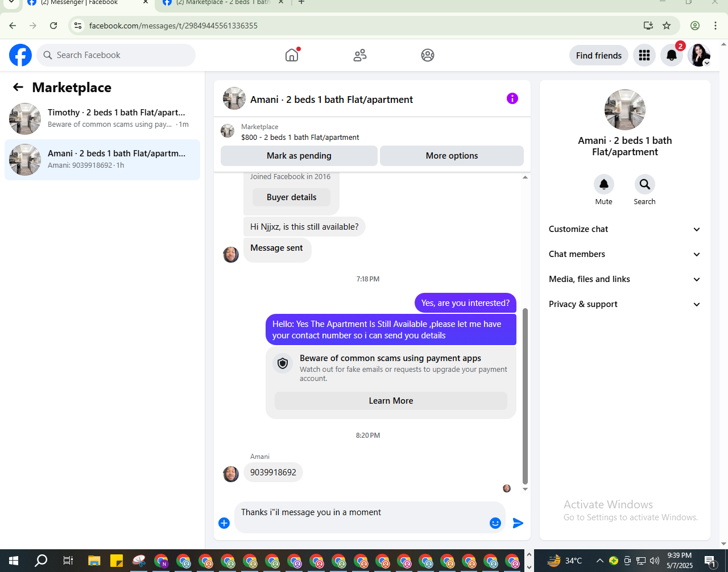728x572 pixels.
Task: Open the $800 listing link in chat header
Action: coord(300,137)
